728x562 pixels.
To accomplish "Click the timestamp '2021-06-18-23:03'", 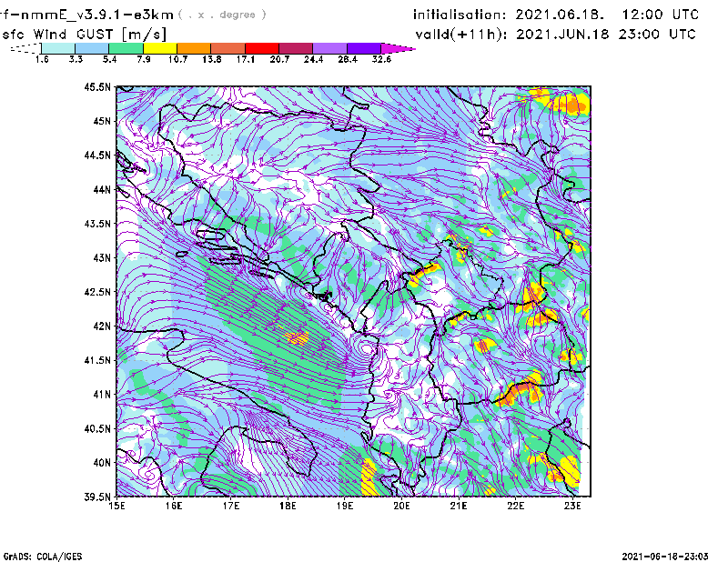I will 665,557.
